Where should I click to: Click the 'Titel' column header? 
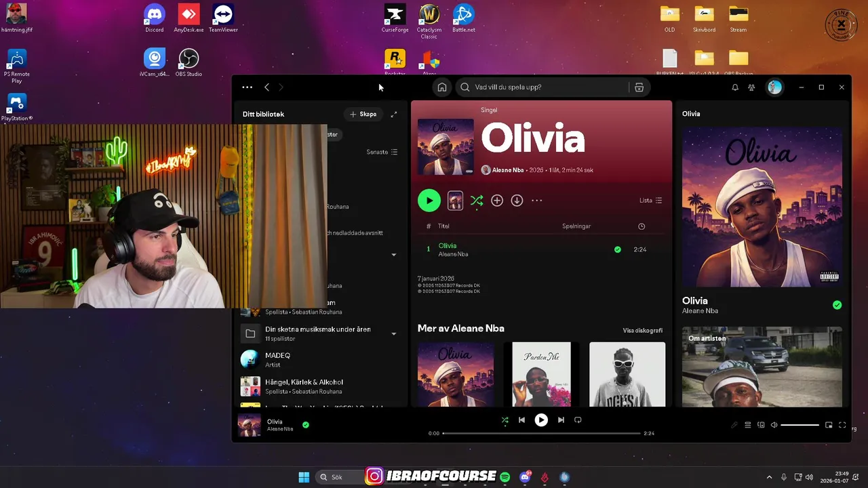443,226
